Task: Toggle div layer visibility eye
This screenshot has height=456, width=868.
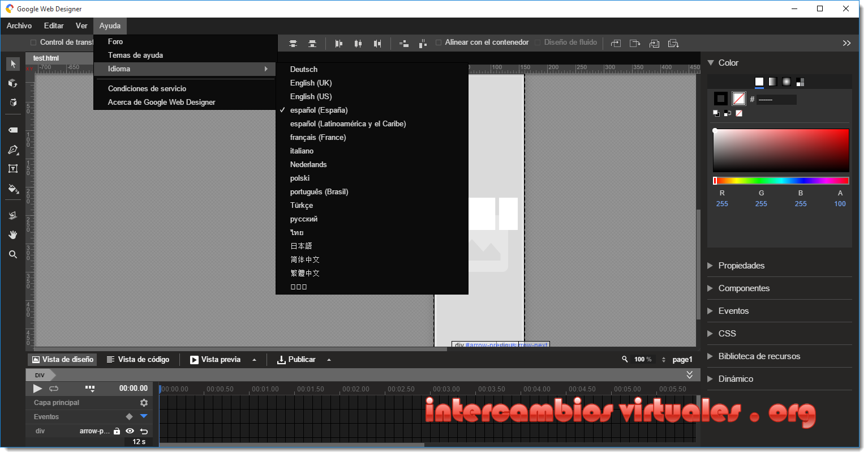Action: pyautogui.click(x=130, y=431)
